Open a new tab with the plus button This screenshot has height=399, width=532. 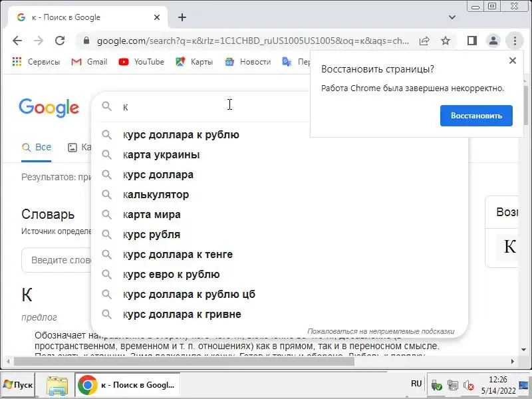[182, 17]
